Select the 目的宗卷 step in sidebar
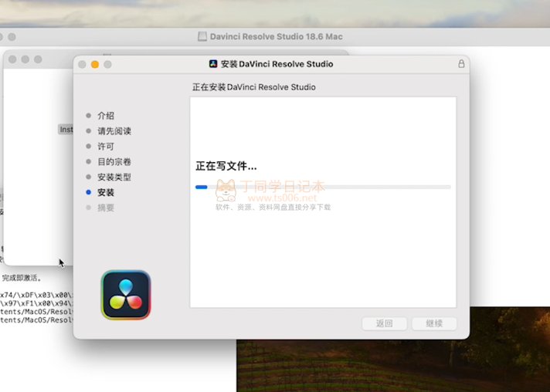 pyautogui.click(x=114, y=162)
